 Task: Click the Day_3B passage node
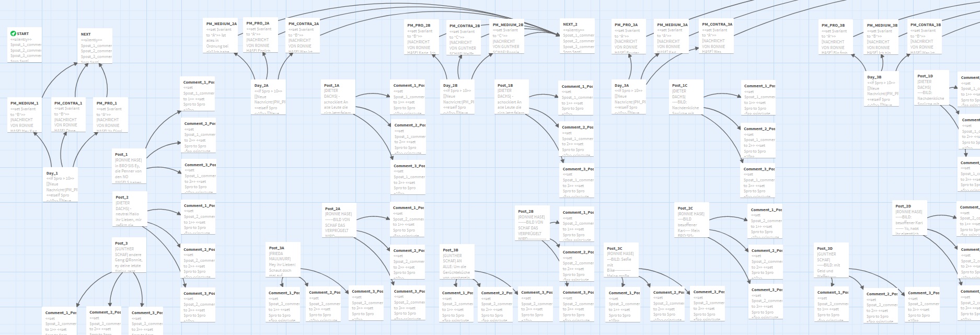881,89
